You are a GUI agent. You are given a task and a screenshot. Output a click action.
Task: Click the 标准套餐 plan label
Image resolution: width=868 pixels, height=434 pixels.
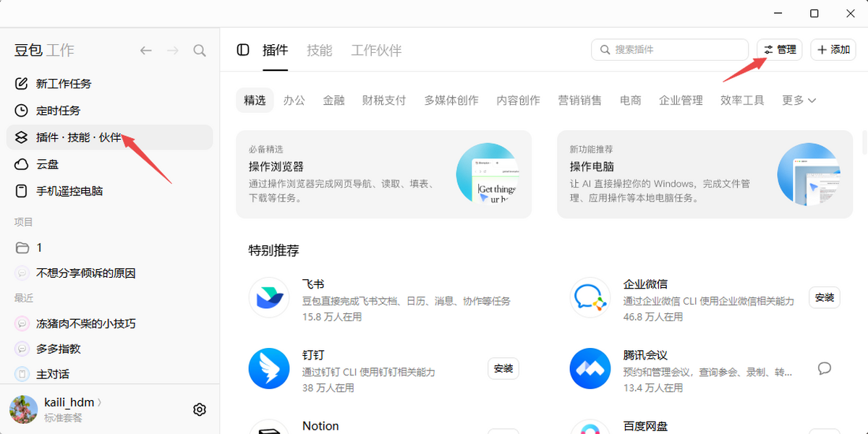pos(63,418)
